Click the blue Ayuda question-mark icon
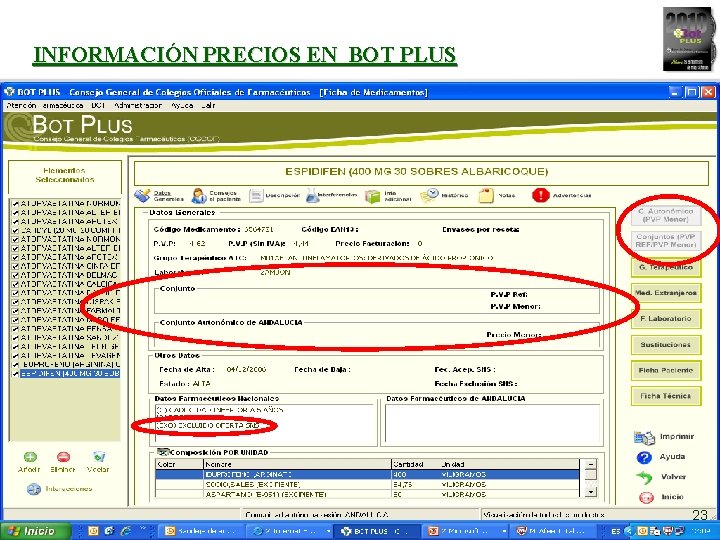 click(644, 457)
